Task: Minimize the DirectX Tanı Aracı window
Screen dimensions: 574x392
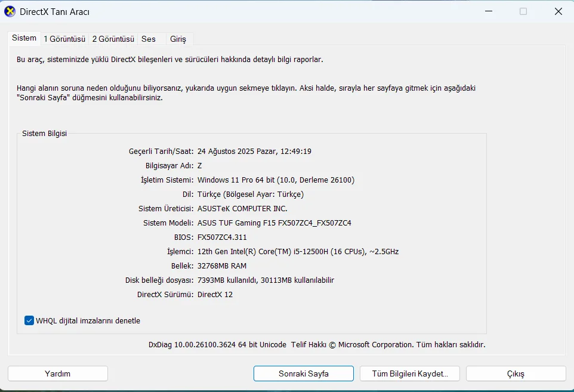Action: [x=489, y=11]
